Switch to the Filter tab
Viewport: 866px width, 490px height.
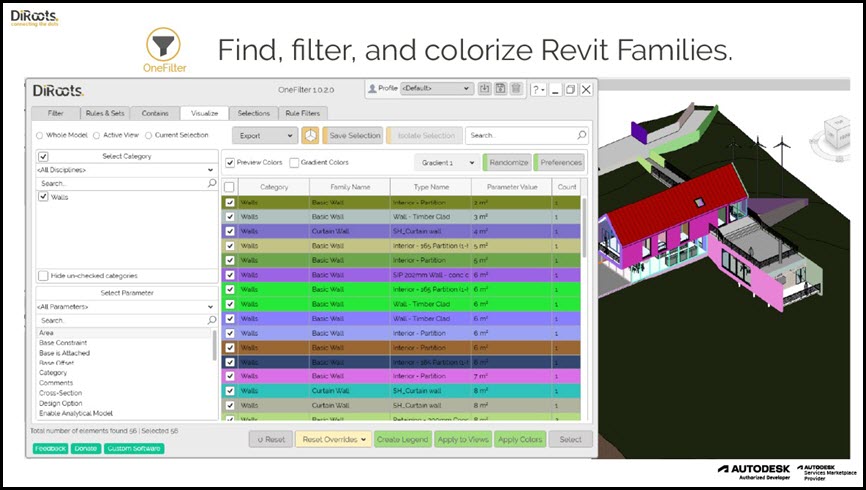point(56,113)
